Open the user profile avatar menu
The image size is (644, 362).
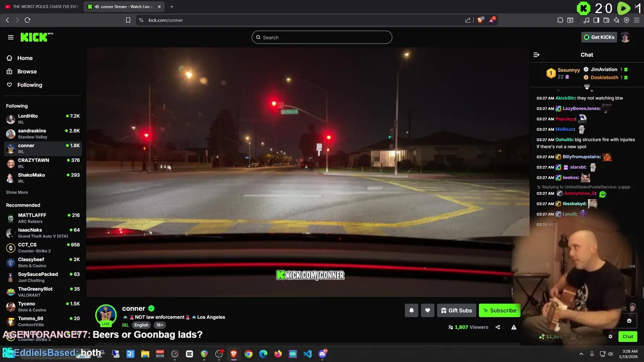click(625, 37)
